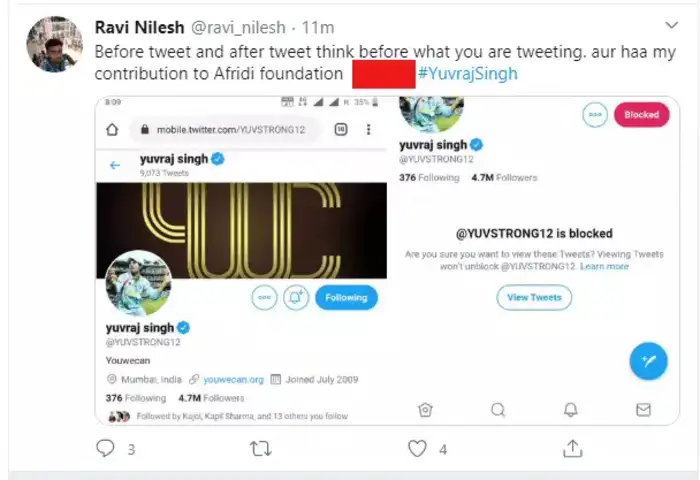Image resolution: width=700 pixels, height=480 pixels.
Task: Like the tweet with the heart icon
Action: (x=418, y=449)
